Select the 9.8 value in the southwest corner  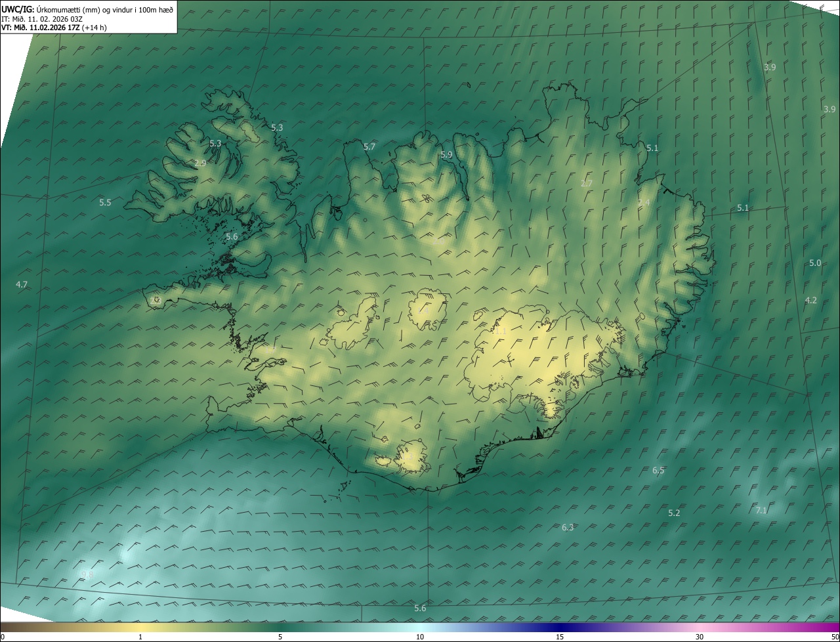point(87,574)
